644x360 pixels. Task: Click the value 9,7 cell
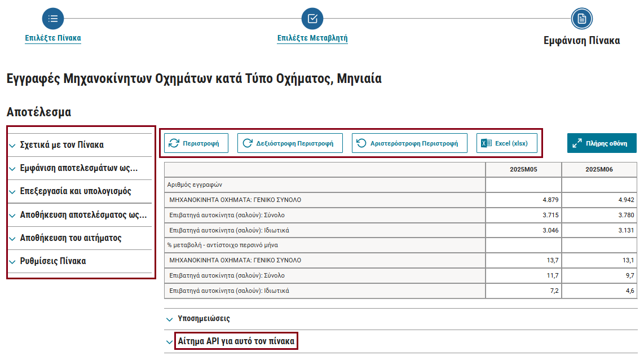[599, 276]
